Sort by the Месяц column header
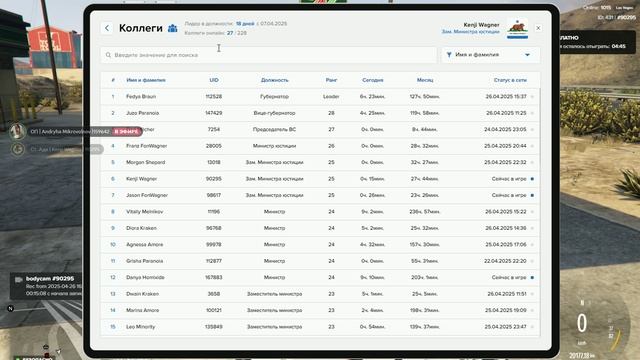The image size is (640, 360). [425, 80]
